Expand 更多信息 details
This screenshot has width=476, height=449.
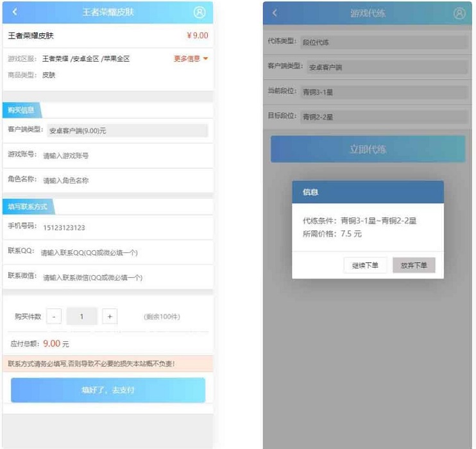coord(191,58)
